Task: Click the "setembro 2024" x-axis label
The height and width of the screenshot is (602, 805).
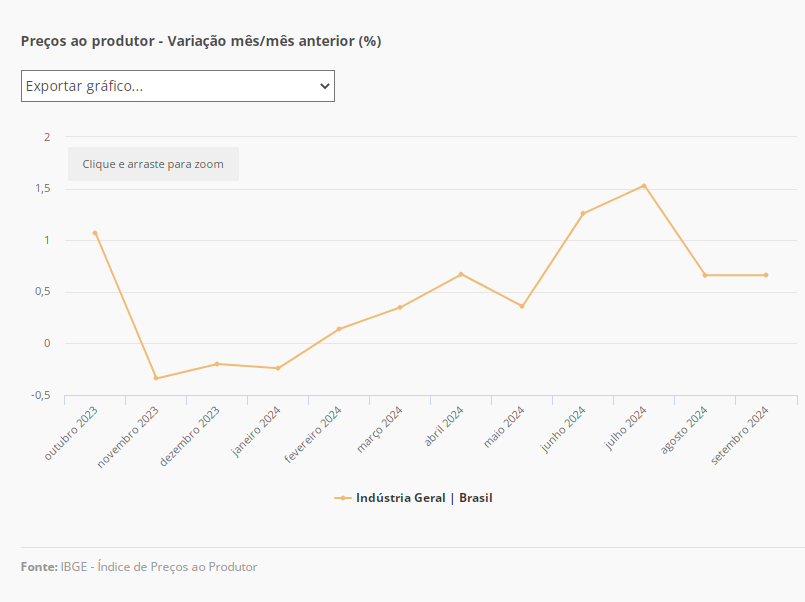Action: [741, 434]
